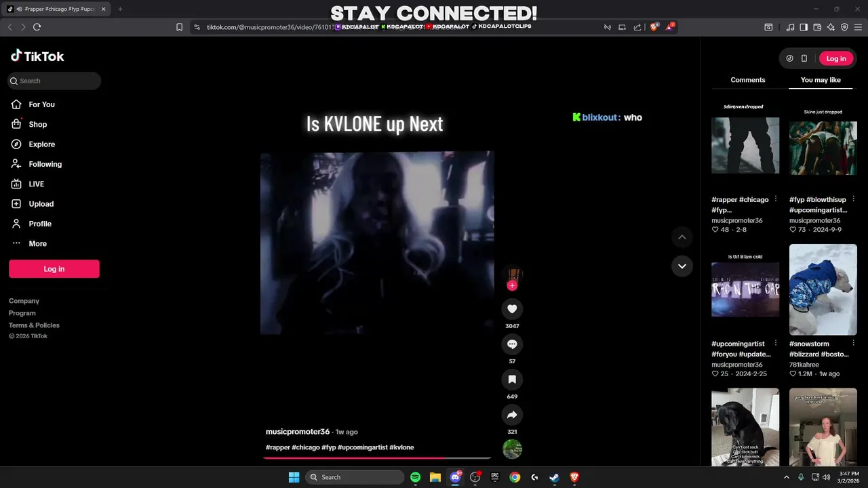868x488 pixels.
Task: Click the #kvlone hashtag
Action: [x=401, y=447]
